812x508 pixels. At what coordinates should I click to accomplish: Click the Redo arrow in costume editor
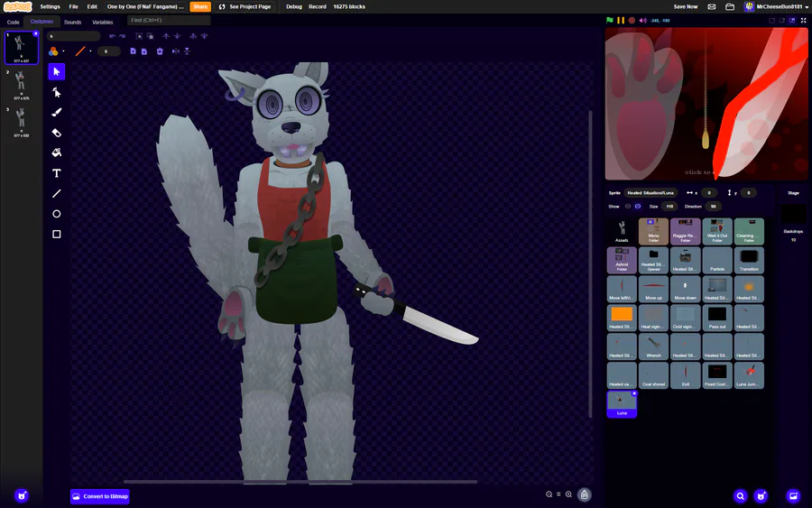122,36
